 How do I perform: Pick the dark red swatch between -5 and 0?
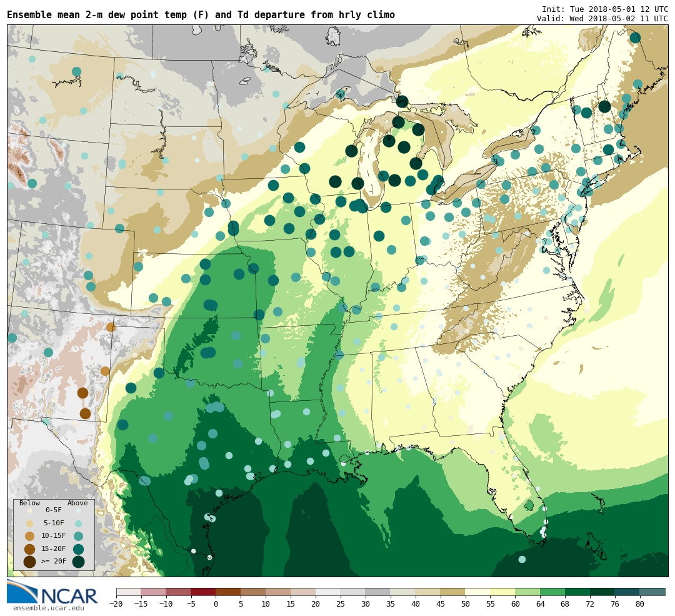(x=203, y=592)
